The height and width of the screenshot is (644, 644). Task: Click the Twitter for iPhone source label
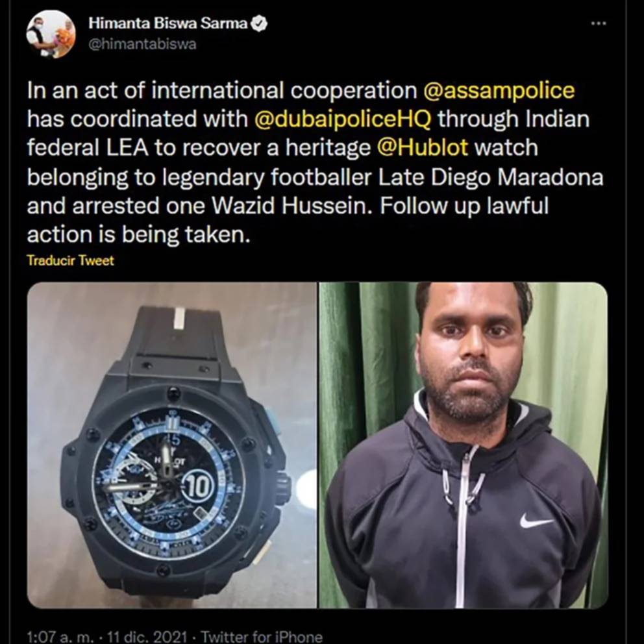(262, 637)
